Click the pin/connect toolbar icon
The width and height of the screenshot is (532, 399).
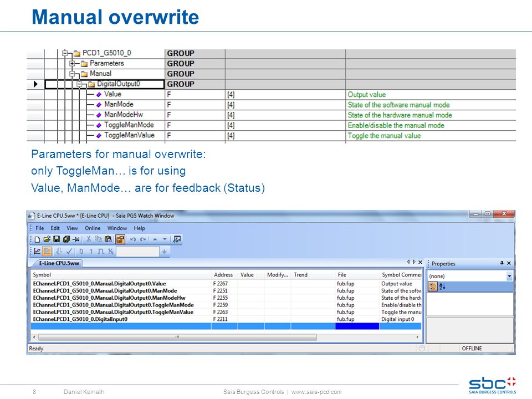coord(76,239)
